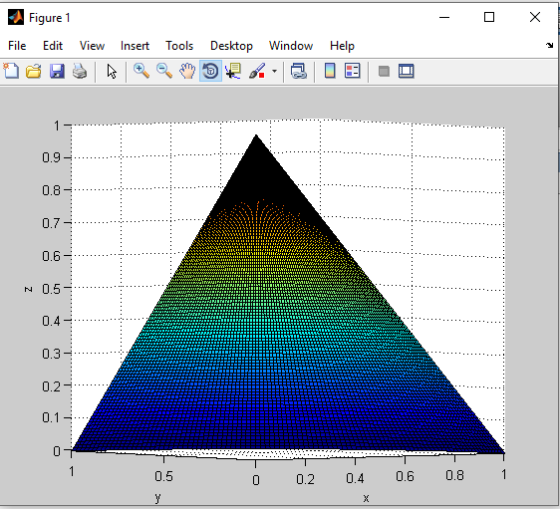Image resolution: width=560 pixels, height=509 pixels.
Task: Click the 0.5 tick label on z axis
Action: point(51,289)
